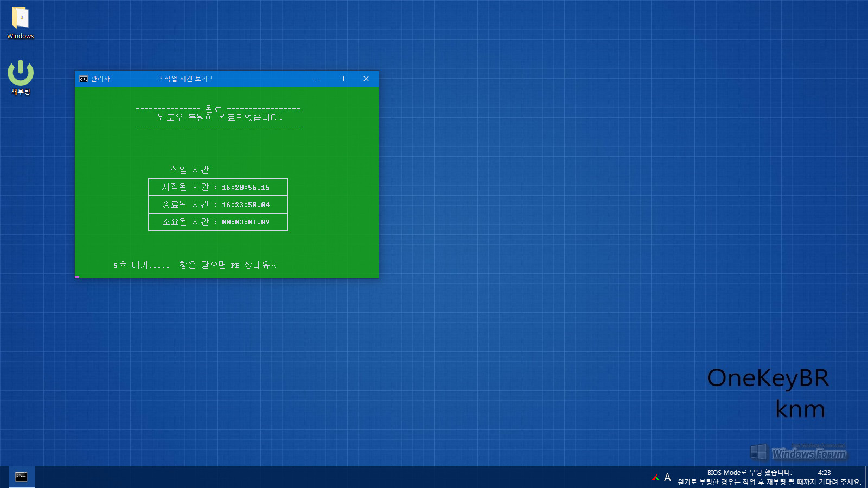Minimize the 작업 시간 보기 console window

317,79
